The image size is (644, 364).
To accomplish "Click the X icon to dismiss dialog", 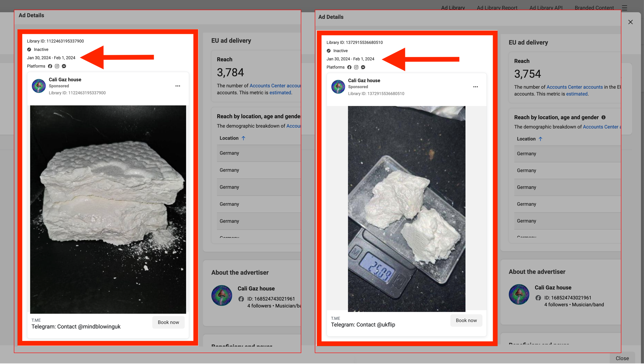I will coord(631,22).
